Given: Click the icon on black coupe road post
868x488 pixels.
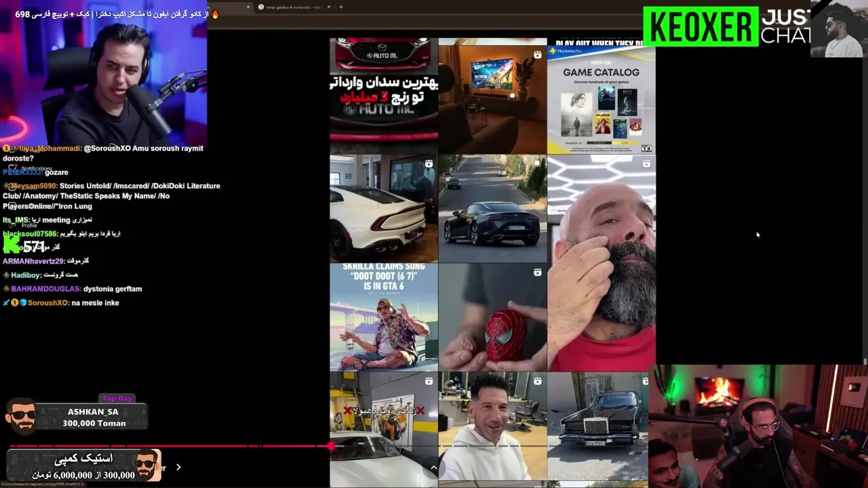Looking at the screenshot, I should [x=537, y=163].
